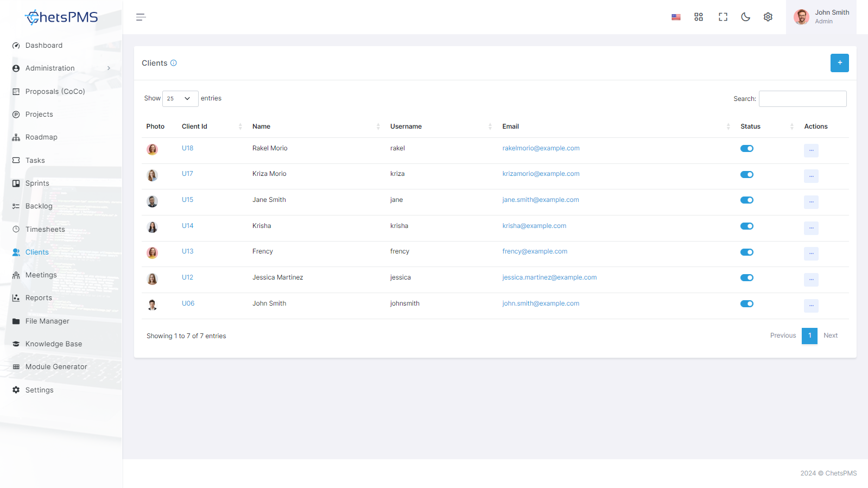Open Dashboard from sidebar menu
Image resolution: width=868 pixels, height=488 pixels.
click(x=44, y=46)
